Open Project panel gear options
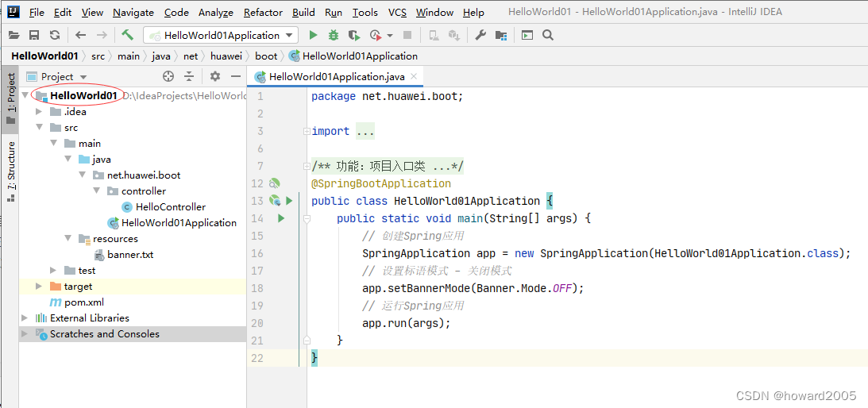868x408 pixels. 215,76
